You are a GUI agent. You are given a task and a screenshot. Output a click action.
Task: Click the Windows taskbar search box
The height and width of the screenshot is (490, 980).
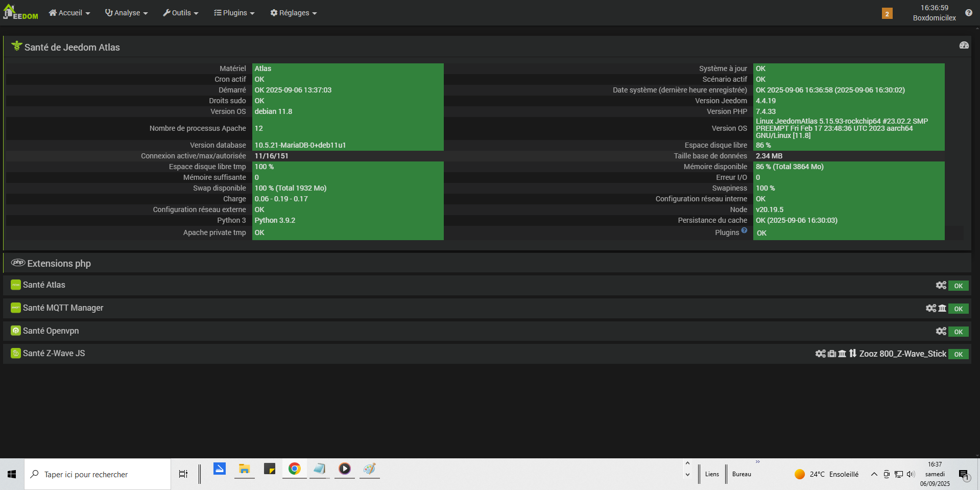(x=98, y=474)
